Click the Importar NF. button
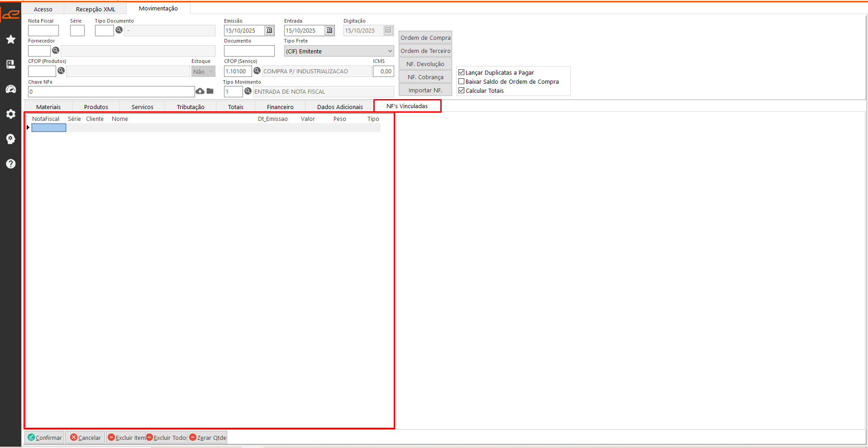The width and height of the screenshot is (868, 448). click(x=425, y=90)
